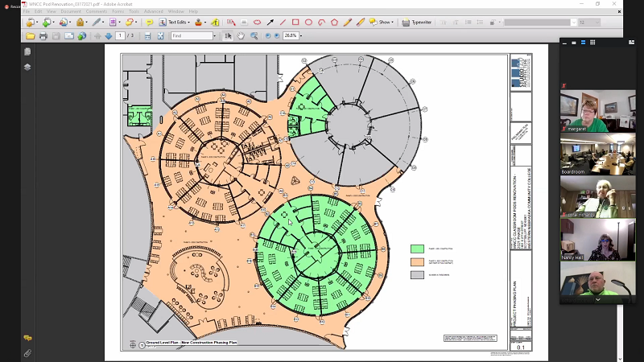This screenshot has height=362, width=644.
Task: Click the page number input box
Action: (121, 36)
